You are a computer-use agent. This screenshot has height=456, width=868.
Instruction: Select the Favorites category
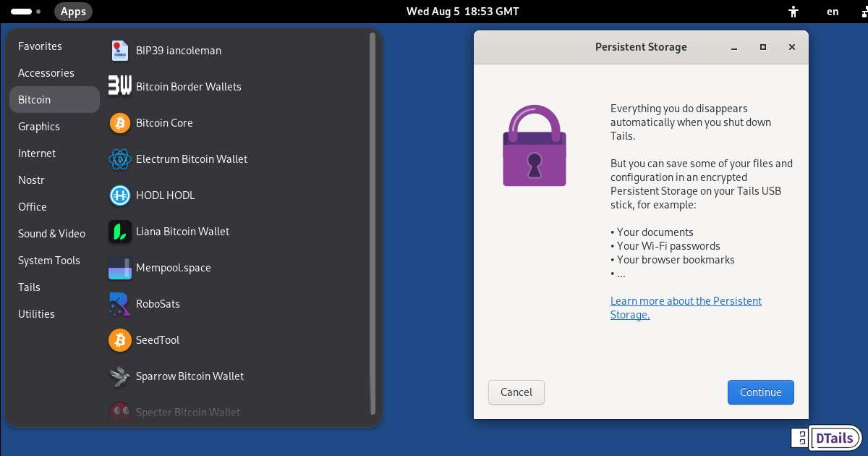[54, 46]
